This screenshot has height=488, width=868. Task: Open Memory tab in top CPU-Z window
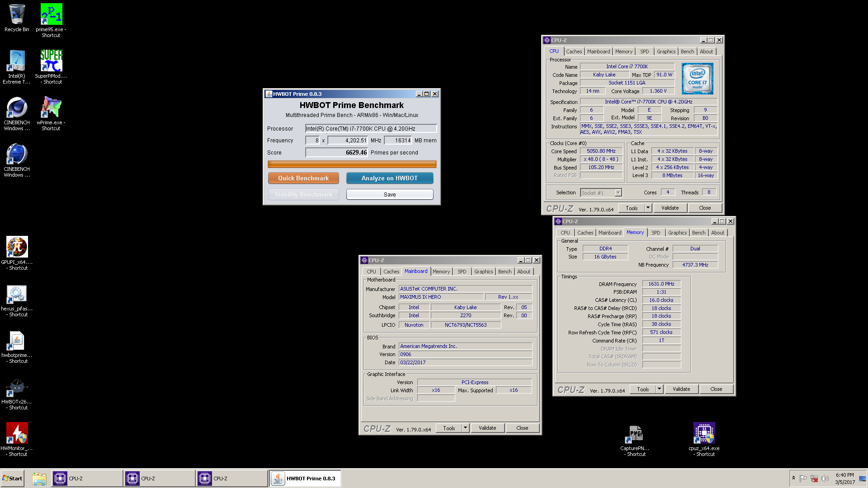tap(624, 52)
